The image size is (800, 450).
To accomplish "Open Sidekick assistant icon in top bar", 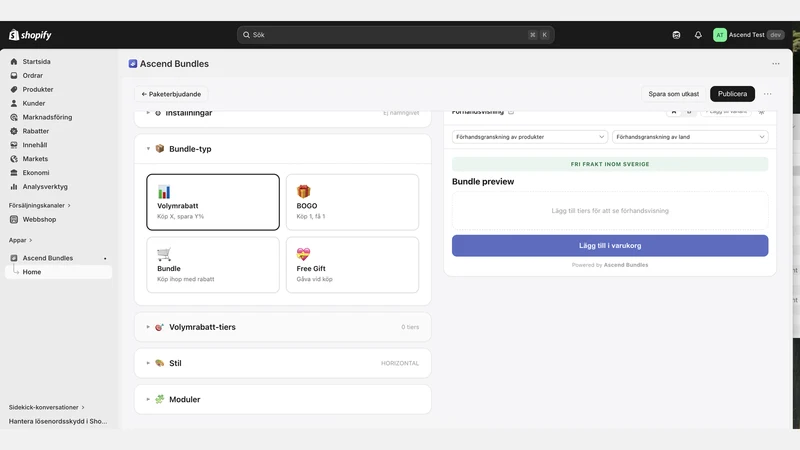I will pos(676,35).
